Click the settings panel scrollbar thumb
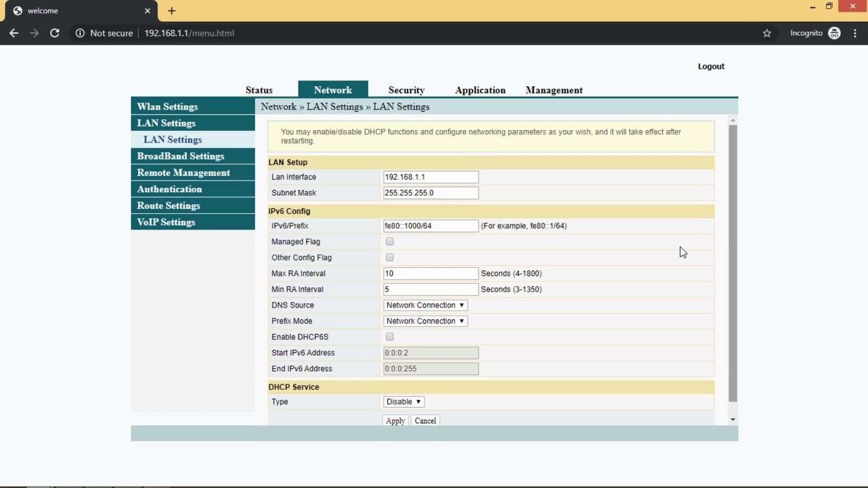868x488 pixels. [x=733, y=264]
